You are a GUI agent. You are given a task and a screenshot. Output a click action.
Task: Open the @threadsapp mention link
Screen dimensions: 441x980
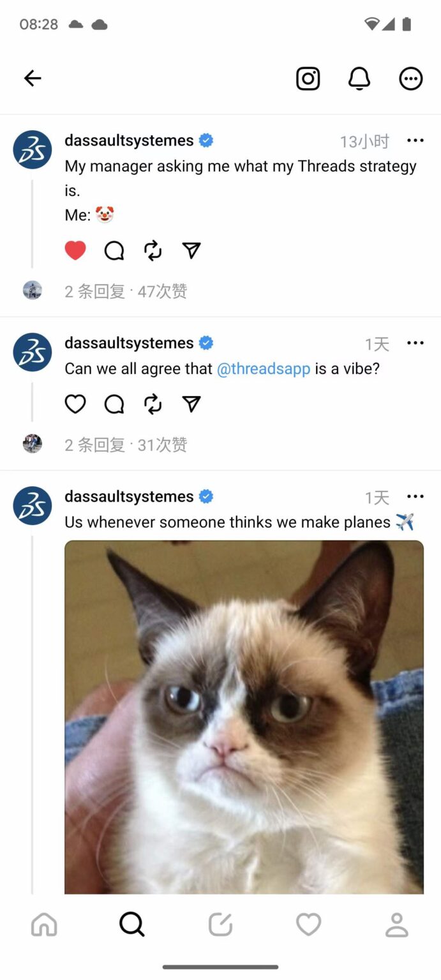[264, 369]
